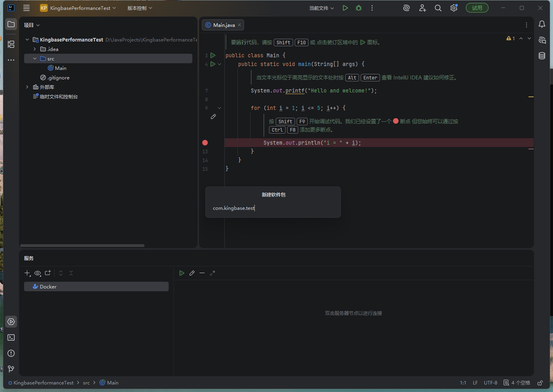
Task: Toggle the read-only lock in status bar
Action: coord(540,383)
